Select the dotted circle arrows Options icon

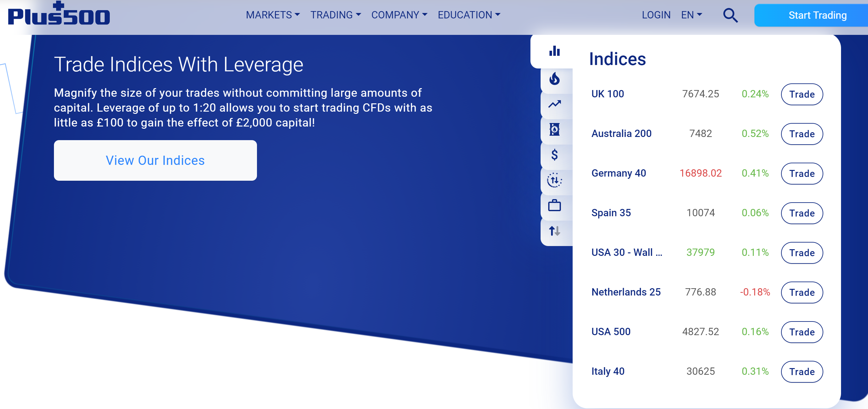coord(554,180)
